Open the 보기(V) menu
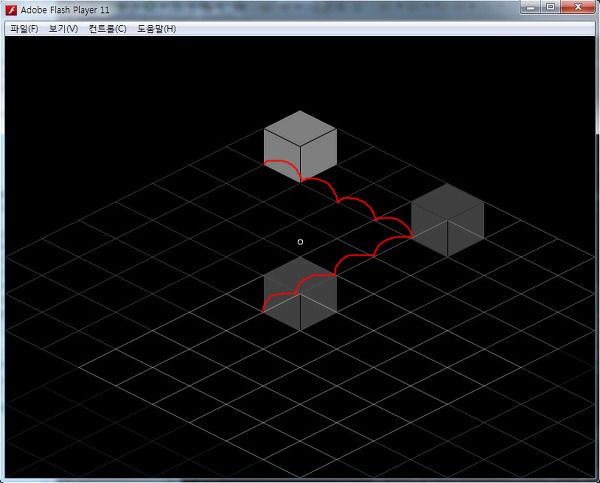600x483 pixels. point(64,29)
